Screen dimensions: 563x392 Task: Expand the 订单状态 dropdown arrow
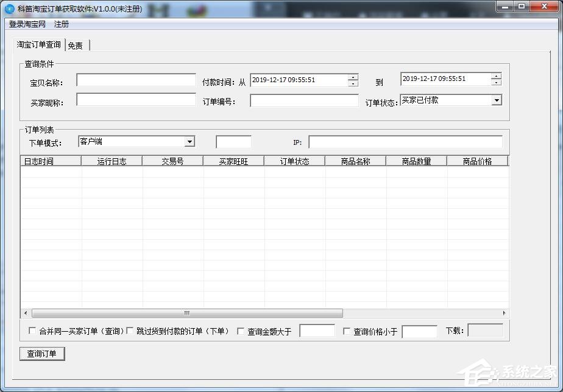coord(497,100)
